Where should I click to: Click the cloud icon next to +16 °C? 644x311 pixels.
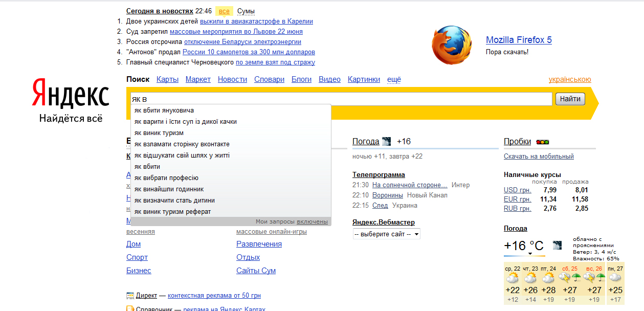pyautogui.click(x=558, y=246)
